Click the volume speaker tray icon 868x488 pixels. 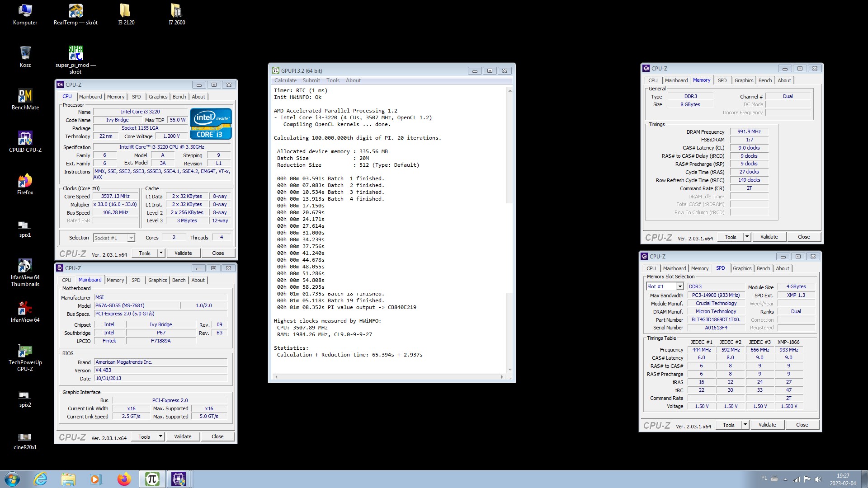(818, 479)
